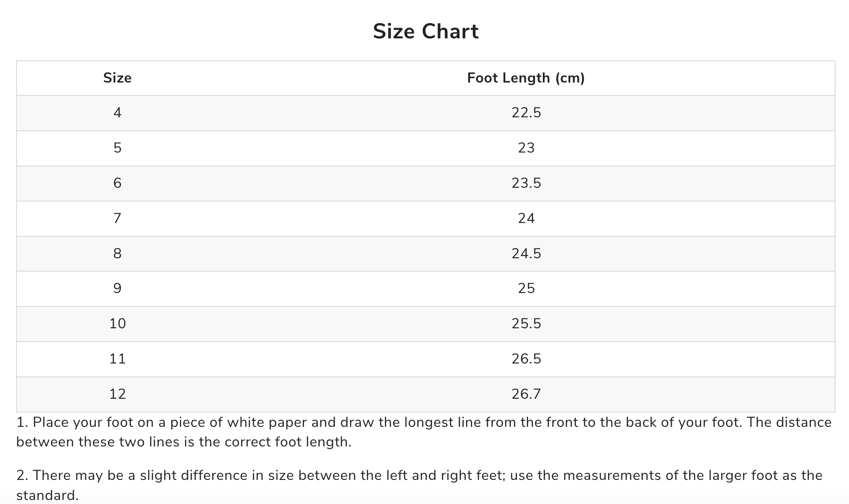Select size 7 cell
The image size is (849, 504).
tap(117, 219)
